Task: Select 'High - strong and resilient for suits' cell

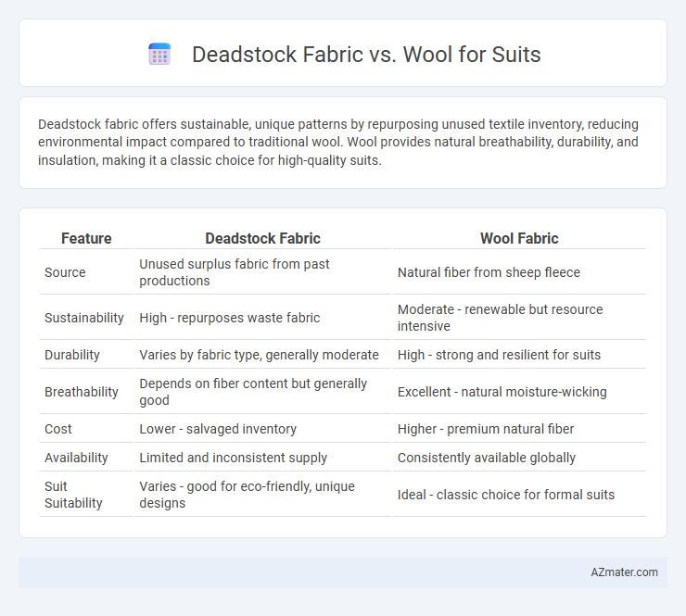Action: point(519,355)
